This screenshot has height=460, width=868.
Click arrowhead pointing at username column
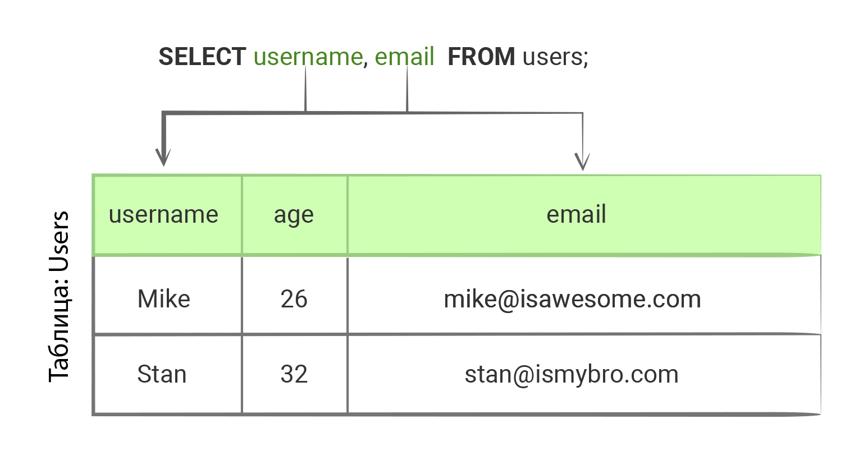[163, 157]
